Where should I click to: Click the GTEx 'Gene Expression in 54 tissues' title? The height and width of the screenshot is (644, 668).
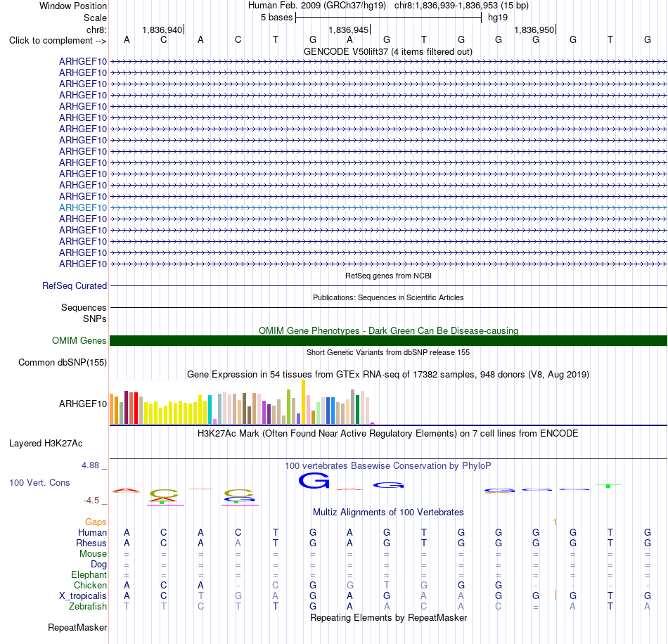(x=388, y=375)
